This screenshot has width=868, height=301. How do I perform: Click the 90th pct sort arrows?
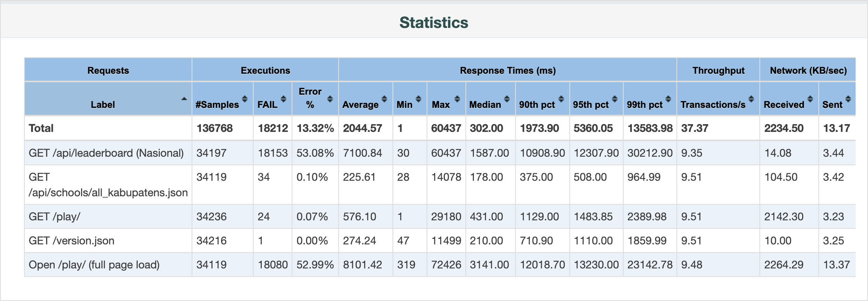click(x=561, y=99)
